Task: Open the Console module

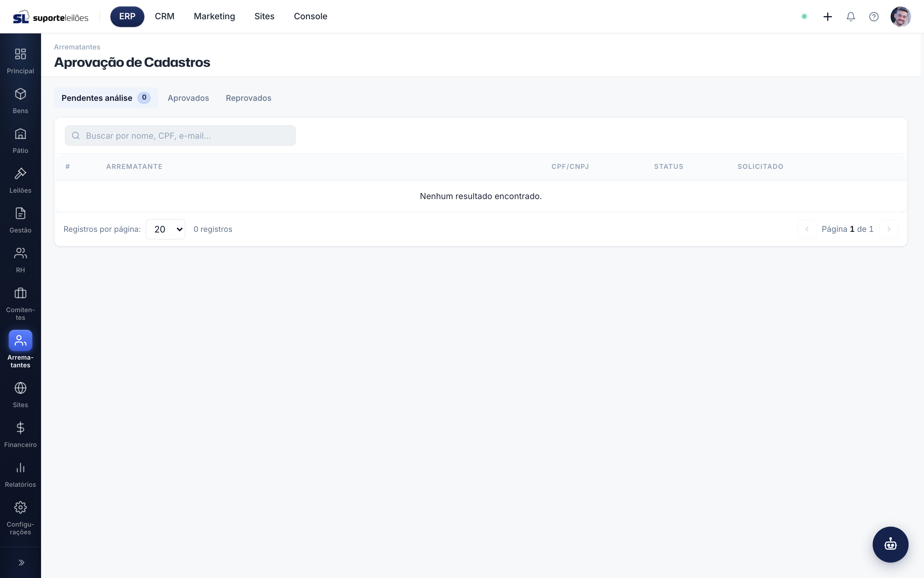Action: point(311,16)
